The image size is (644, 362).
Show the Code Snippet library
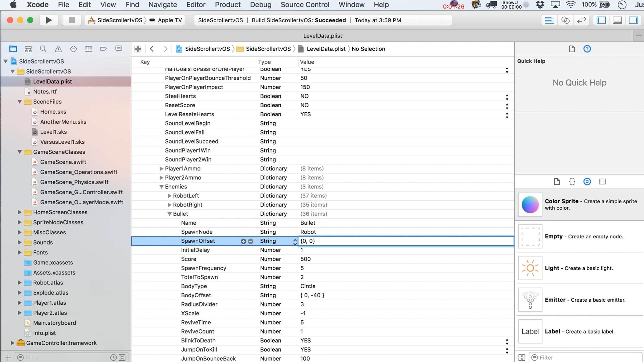[572, 182]
